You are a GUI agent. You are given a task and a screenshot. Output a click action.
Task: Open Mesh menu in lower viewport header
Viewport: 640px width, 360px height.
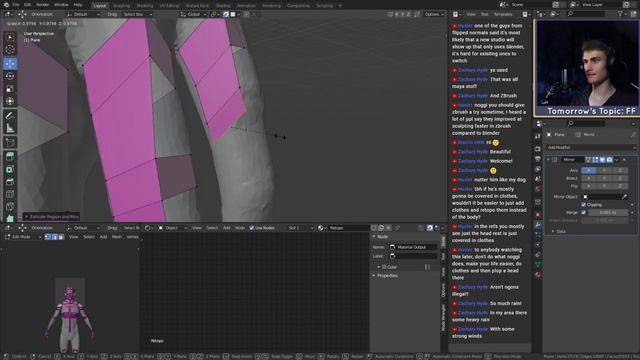click(117, 237)
